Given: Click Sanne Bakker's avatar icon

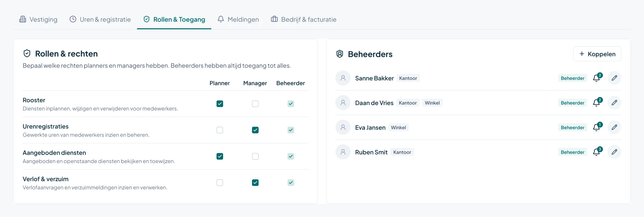Looking at the screenshot, I should [343, 78].
